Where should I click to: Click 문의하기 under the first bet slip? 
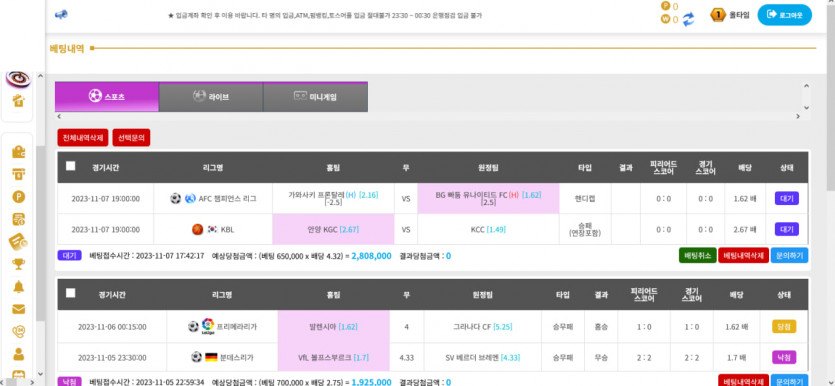pos(789,256)
